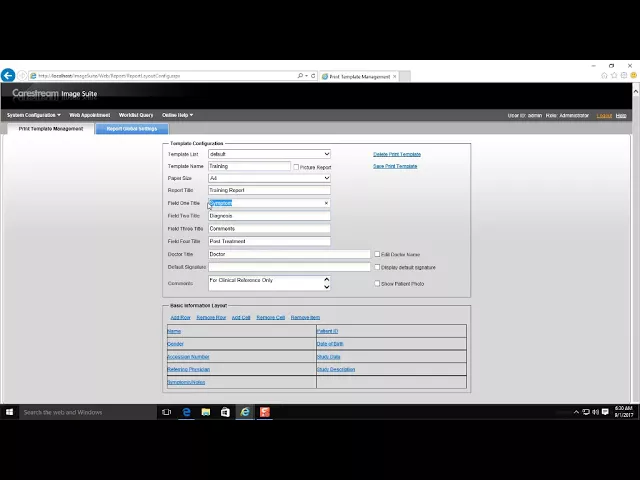Open the Action Center notification icon
Image resolution: width=640 pixels, height=480 pixels.
click(605, 412)
